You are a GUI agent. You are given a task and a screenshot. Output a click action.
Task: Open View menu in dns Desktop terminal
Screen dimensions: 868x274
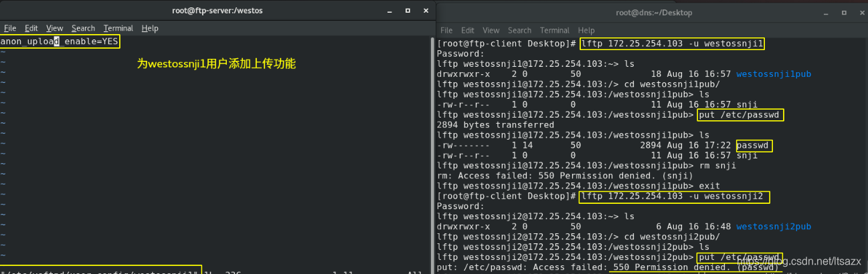click(x=491, y=30)
